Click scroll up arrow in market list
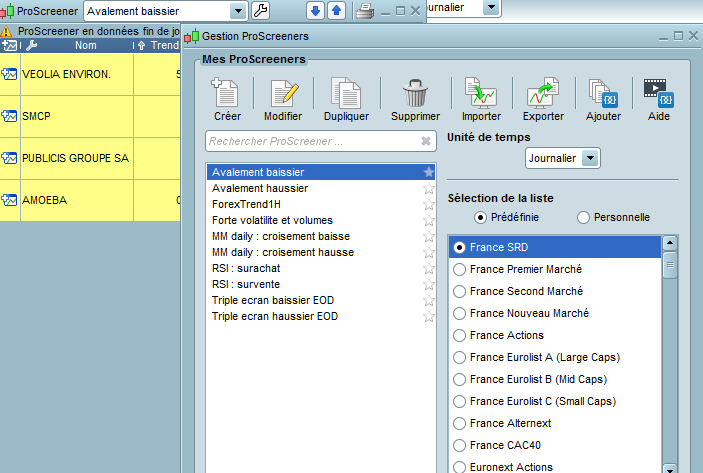Image resolution: width=703 pixels, height=473 pixels. (670, 243)
